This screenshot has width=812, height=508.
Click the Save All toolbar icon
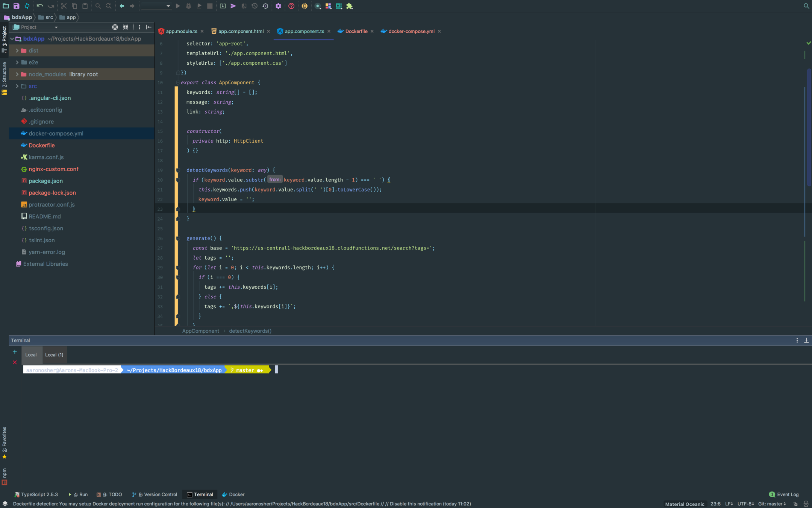pyautogui.click(x=16, y=6)
